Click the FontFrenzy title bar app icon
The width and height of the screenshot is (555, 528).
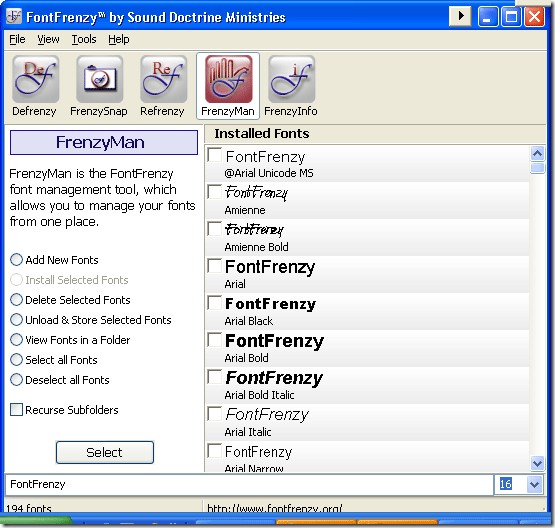(14, 16)
